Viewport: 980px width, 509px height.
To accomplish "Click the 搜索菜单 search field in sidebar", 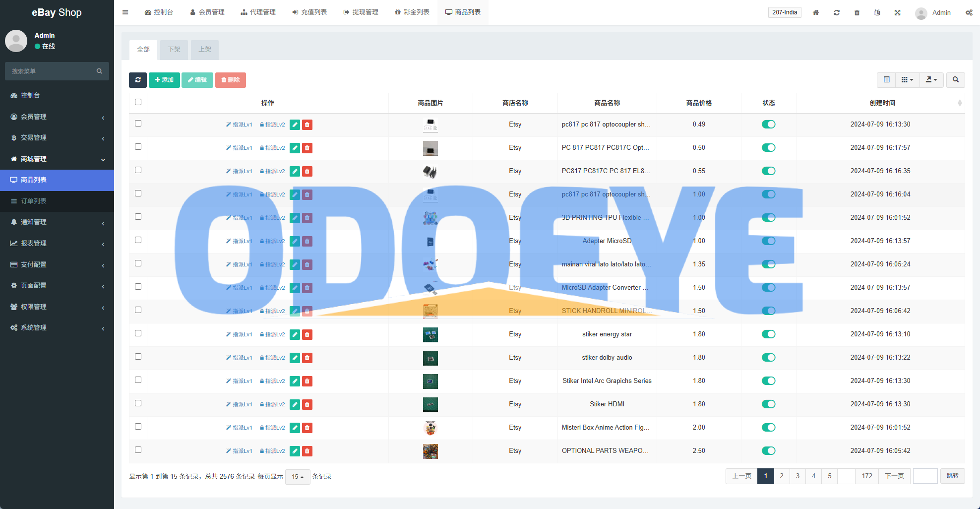I will click(52, 71).
